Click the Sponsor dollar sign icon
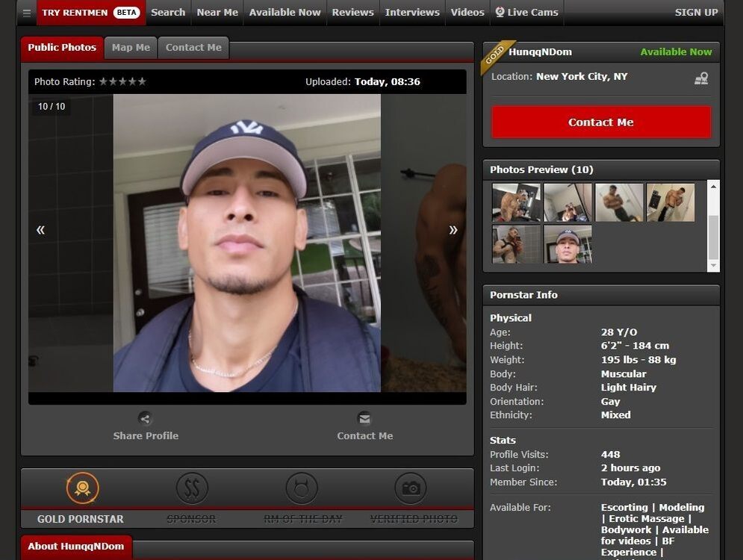 [192, 488]
